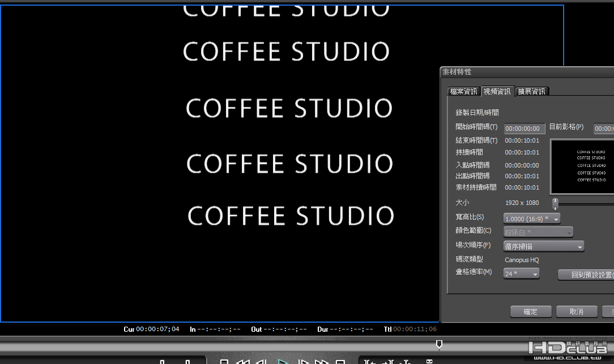
Task: Step back one frame with Previous Frame icon
Action: point(261,362)
